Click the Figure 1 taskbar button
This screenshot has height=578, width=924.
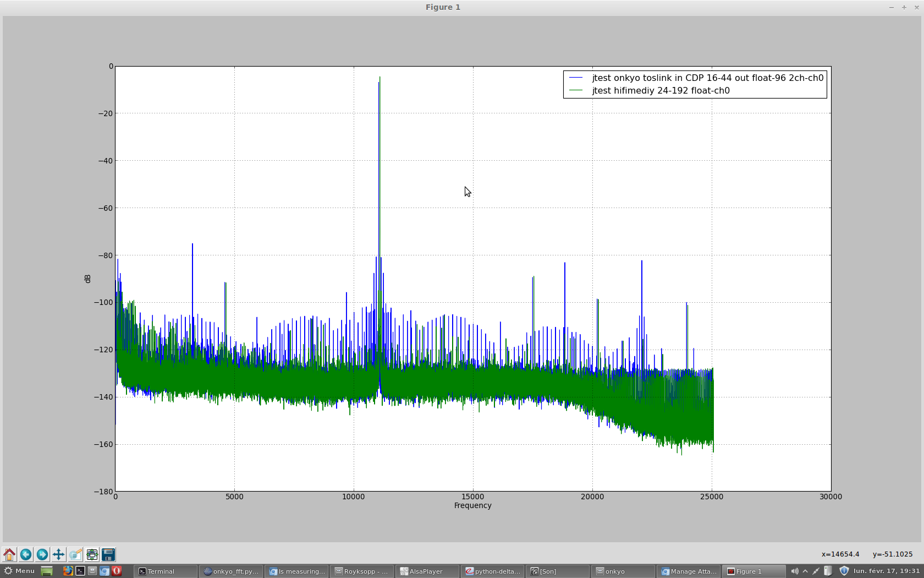754,571
